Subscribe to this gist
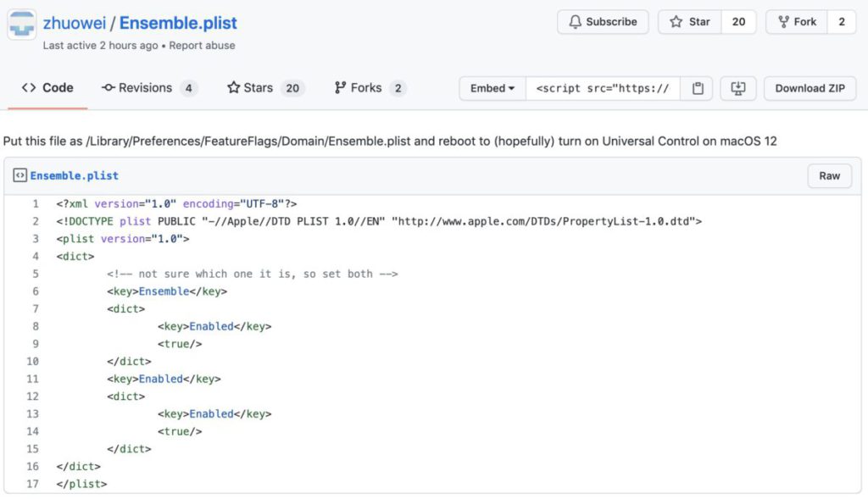868x499 pixels. pos(603,22)
